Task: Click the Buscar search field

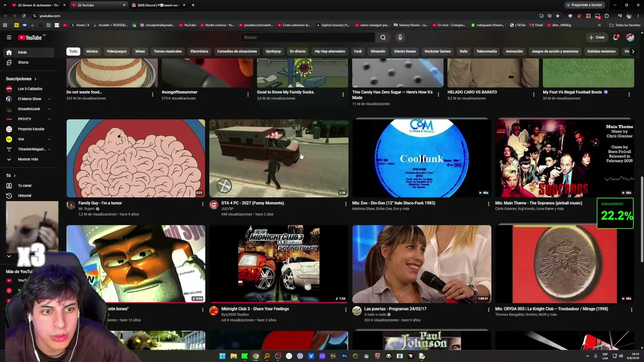Action: tap(308, 37)
